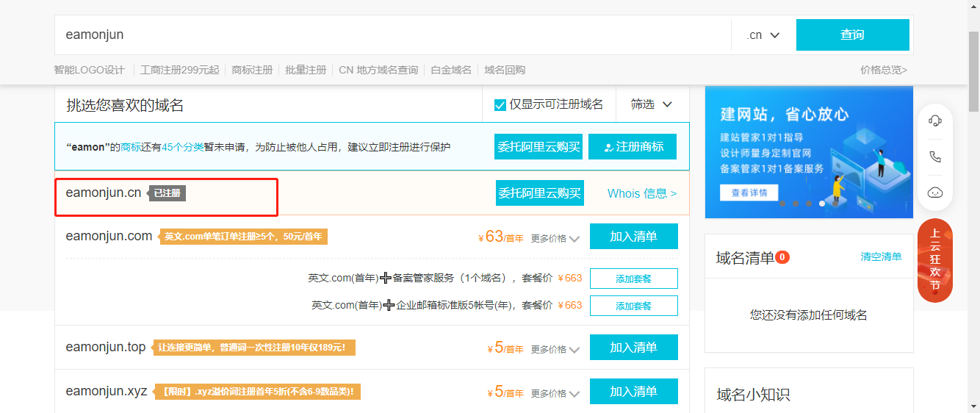Select the eamonjun.com domain name

109,236
